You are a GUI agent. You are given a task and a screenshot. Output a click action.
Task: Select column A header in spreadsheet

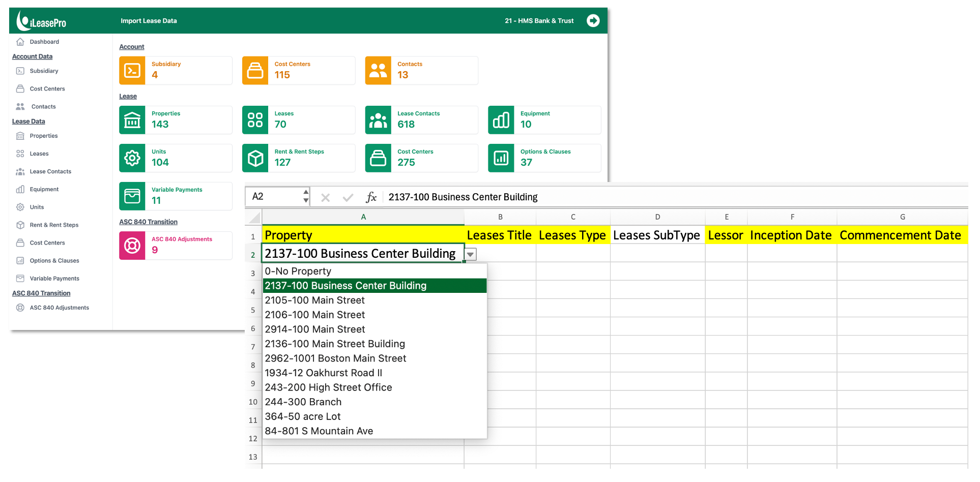[363, 217]
